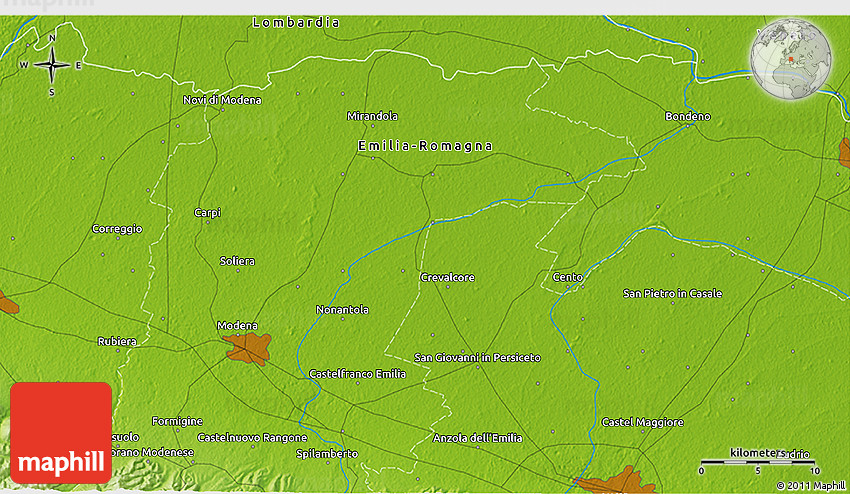
Task: Click the Mirandola town label
Action: 372,116
